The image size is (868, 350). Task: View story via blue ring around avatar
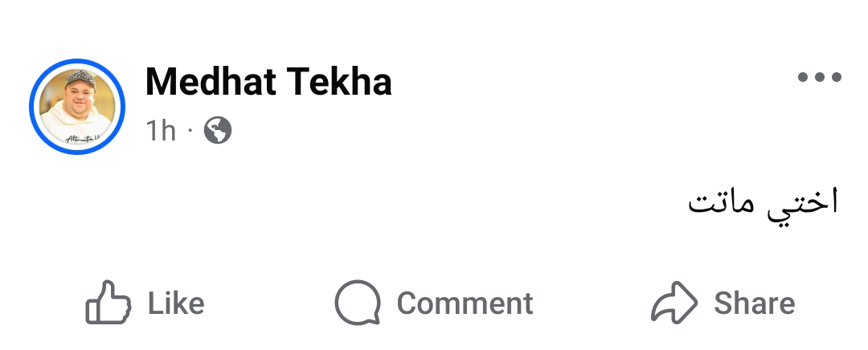point(77,107)
